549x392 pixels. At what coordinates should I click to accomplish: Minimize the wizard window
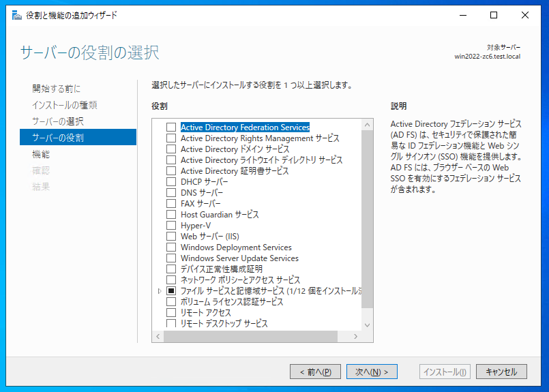(x=463, y=15)
